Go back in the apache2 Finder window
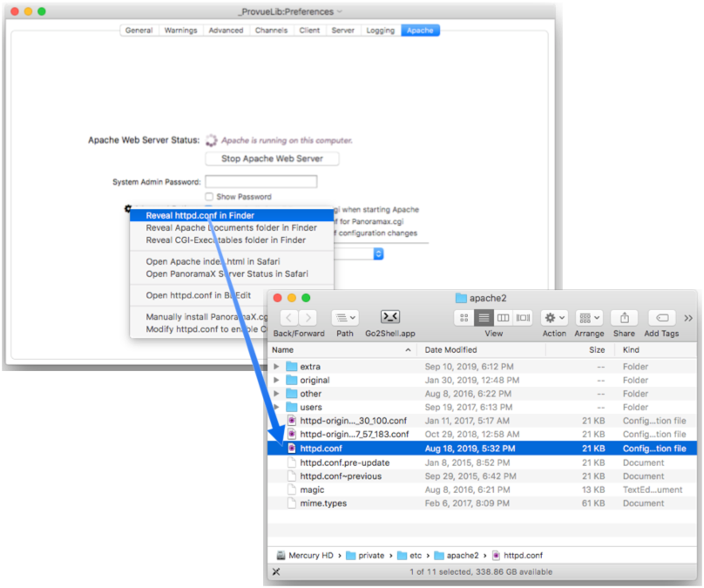 click(x=289, y=318)
